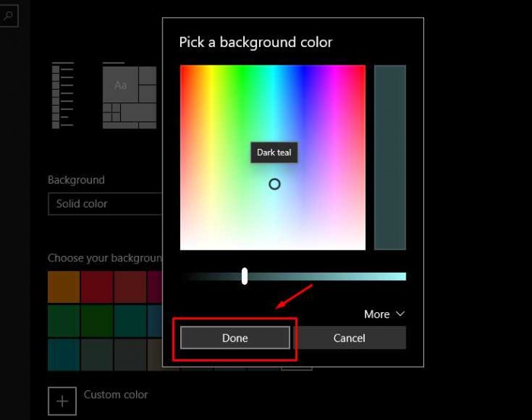Viewport: 532px width, 420px height.
Task: Pick the blue-teal swatch starting the third row
Action: pyautogui.click(x=63, y=354)
